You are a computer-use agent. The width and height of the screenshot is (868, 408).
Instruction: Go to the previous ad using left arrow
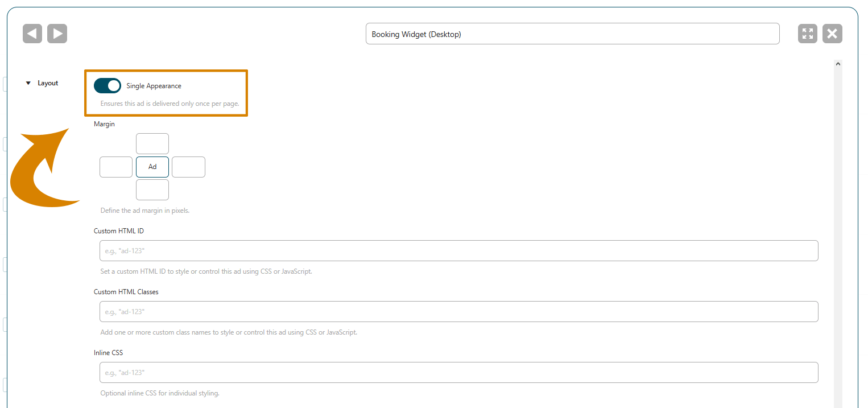pos(32,34)
